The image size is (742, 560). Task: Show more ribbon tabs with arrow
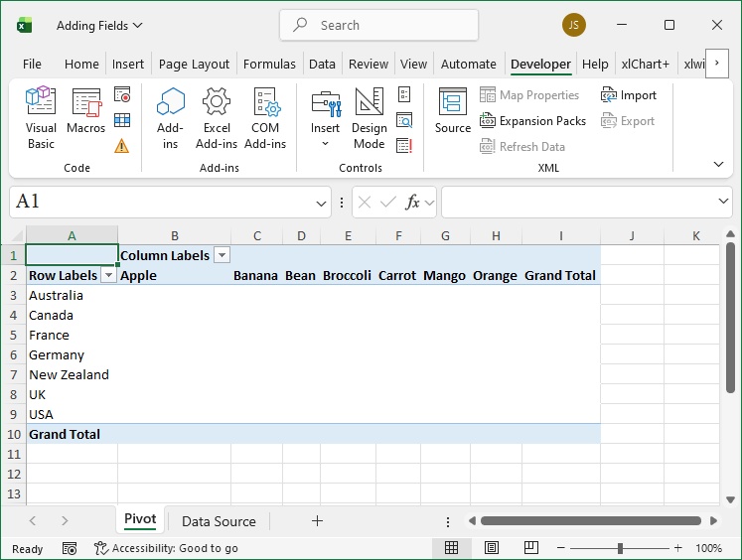click(x=716, y=63)
